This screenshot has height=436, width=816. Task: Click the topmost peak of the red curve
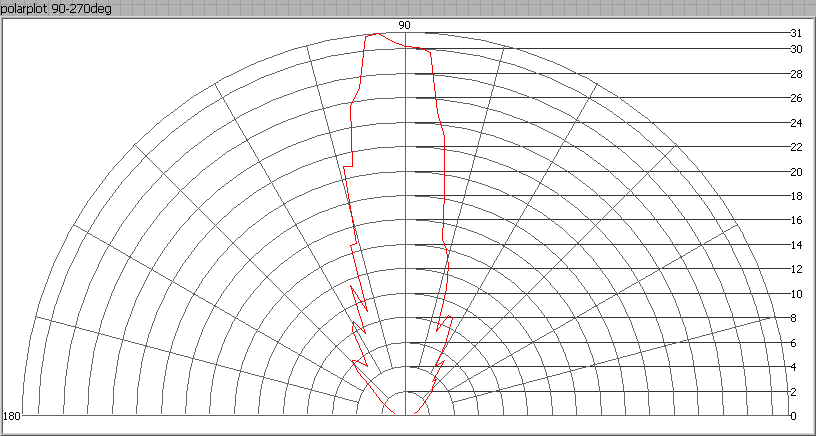pos(375,34)
